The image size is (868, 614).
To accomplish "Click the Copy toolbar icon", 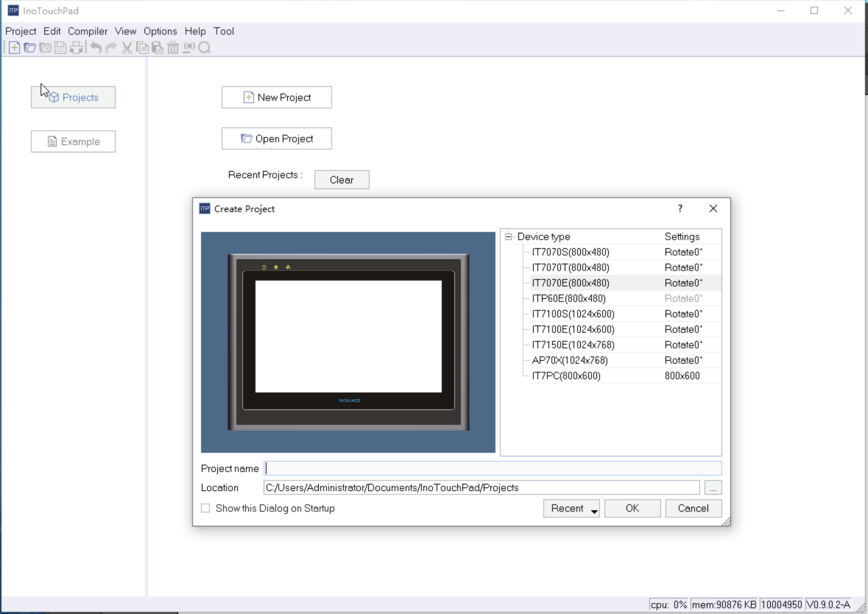I will pyautogui.click(x=142, y=48).
